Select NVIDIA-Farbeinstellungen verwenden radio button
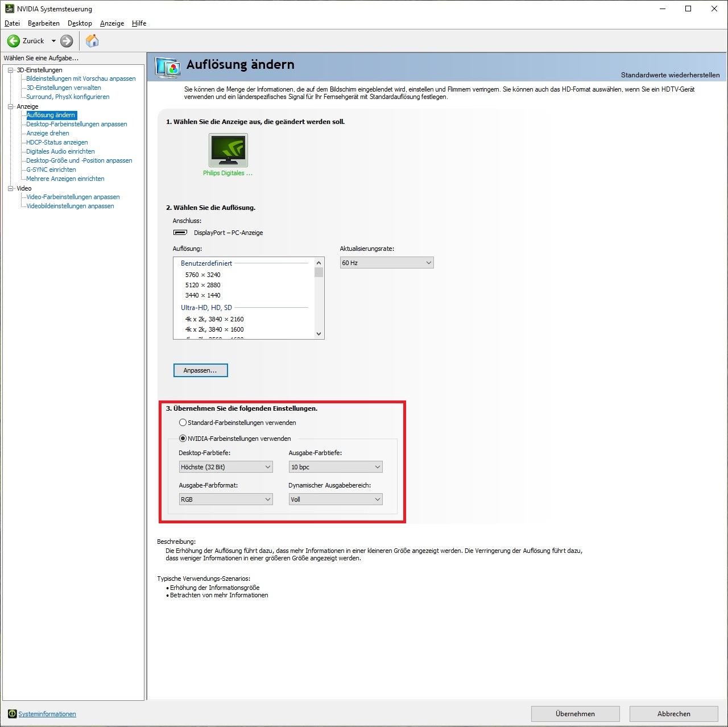Image resolution: width=728 pixels, height=727 pixels. tap(183, 439)
